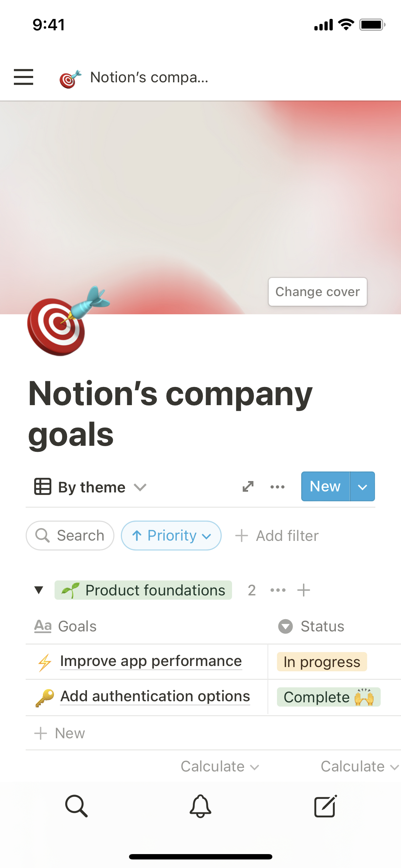The width and height of the screenshot is (401, 868).
Task: Open the Improve app performance goal
Action: point(151,661)
